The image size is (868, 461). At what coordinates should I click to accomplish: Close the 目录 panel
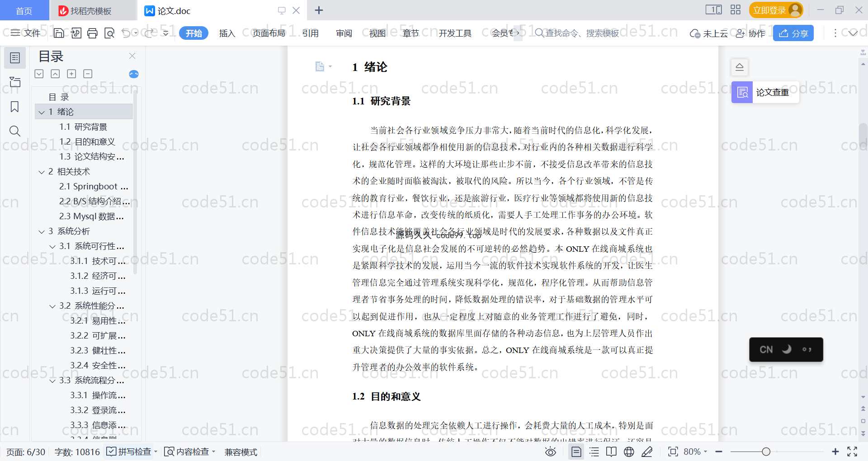click(132, 56)
